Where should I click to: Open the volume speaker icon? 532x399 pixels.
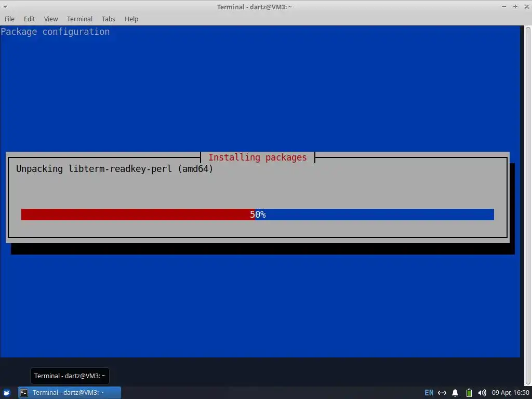pos(482,393)
